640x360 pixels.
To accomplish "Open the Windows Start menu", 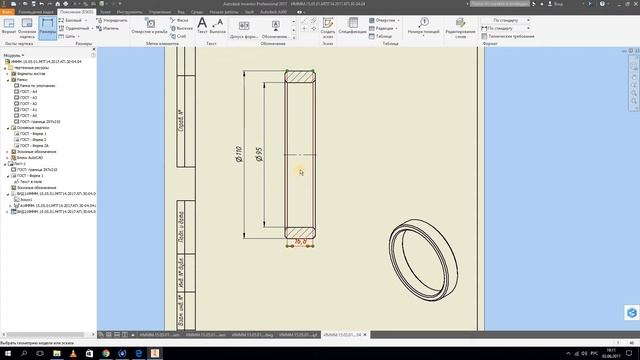I will [8, 353].
